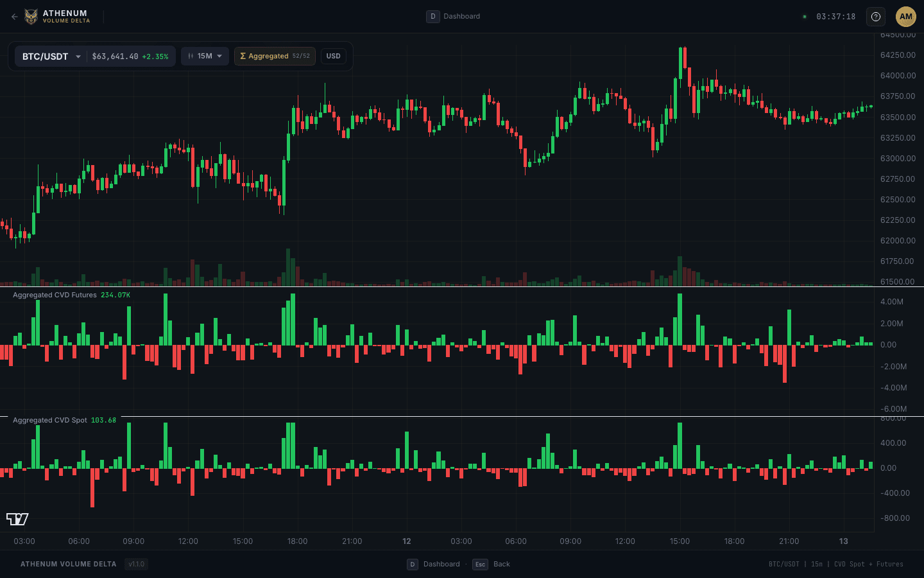924x578 pixels.
Task: Click the ATHENUM VOLUME DELTA footer text
Action: tap(69, 565)
